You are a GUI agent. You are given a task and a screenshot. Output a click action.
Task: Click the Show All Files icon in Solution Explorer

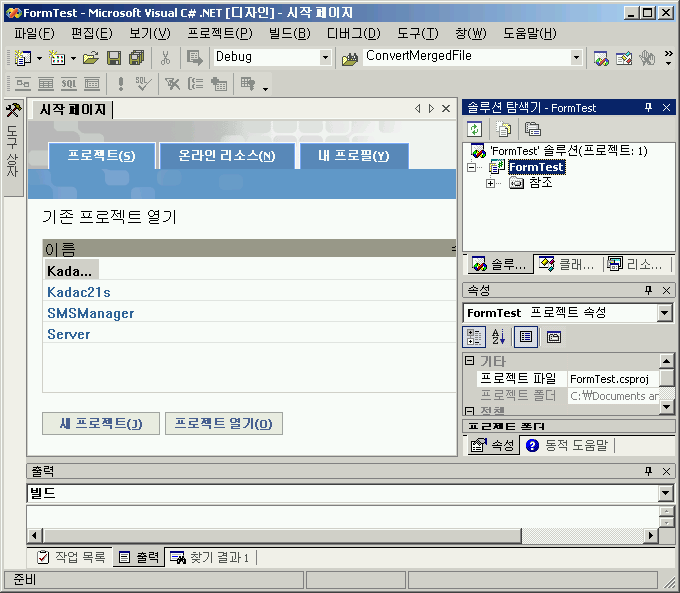coord(503,129)
